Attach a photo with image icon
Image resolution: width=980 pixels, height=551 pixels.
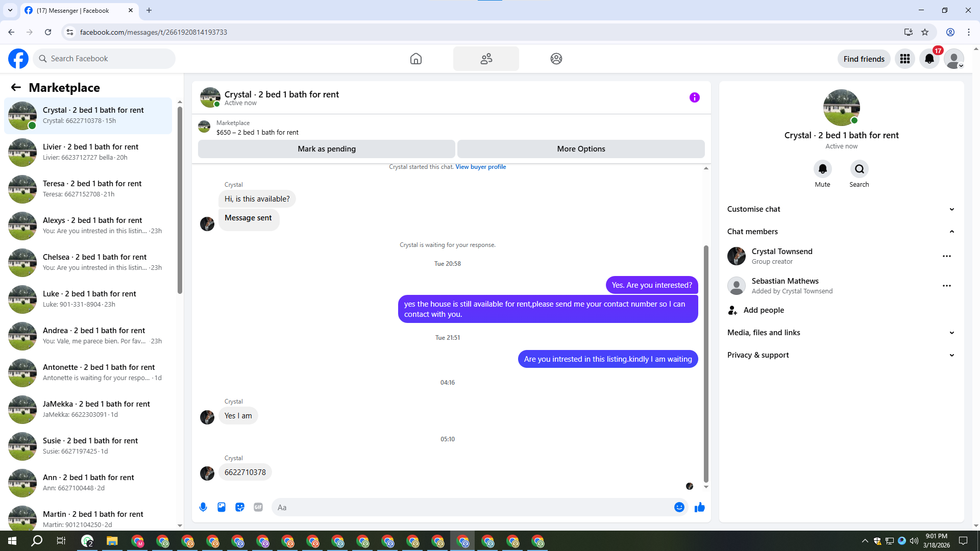coord(222,507)
